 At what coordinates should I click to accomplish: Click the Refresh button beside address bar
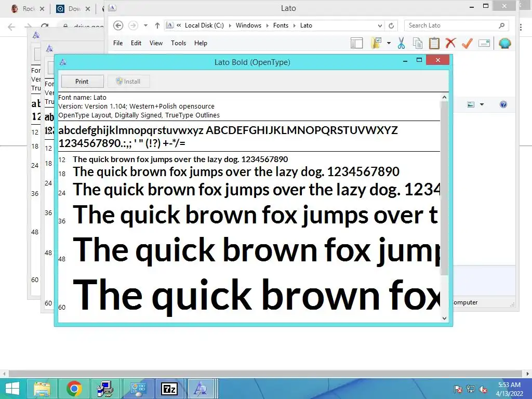point(391,25)
